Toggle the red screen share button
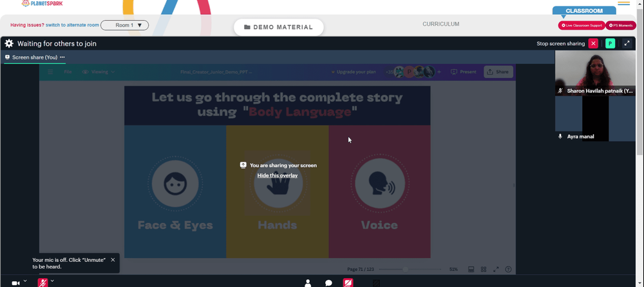 (348, 283)
